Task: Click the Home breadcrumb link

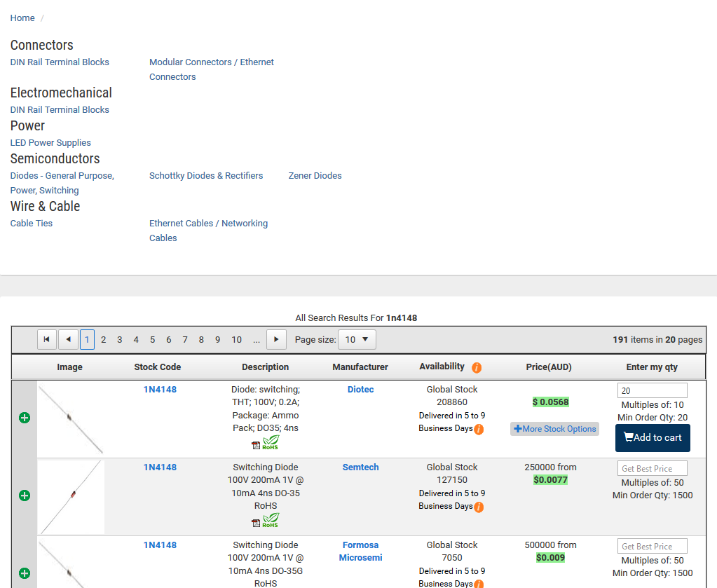Action: pos(22,18)
